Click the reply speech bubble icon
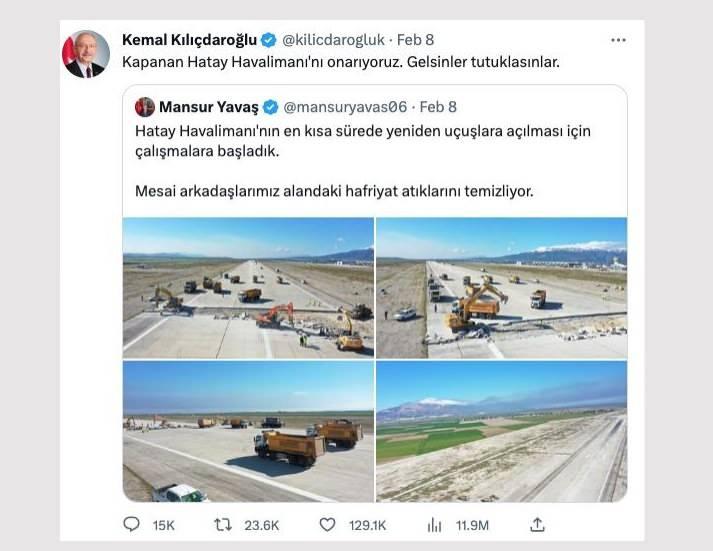Screen dimensions: 713x551 coord(131,525)
